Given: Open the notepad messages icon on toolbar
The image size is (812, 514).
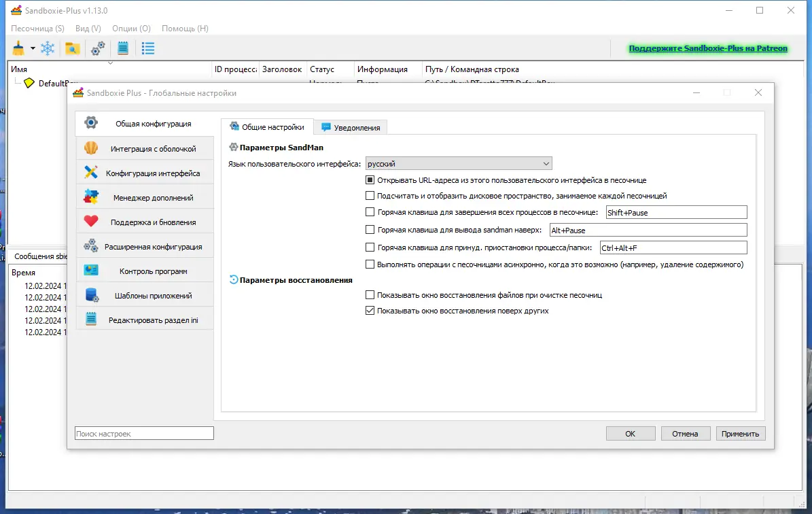Looking at the screenshot, I should click(x=123, y=48).
